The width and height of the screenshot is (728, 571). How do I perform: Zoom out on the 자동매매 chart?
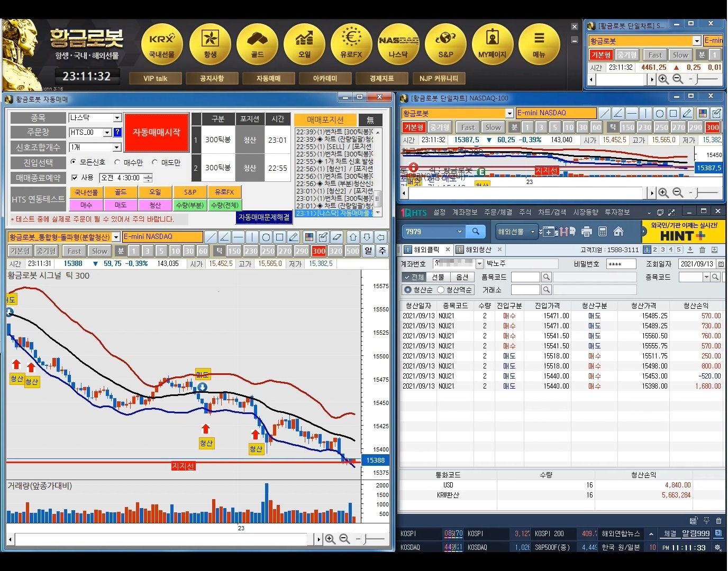point(344,539)
